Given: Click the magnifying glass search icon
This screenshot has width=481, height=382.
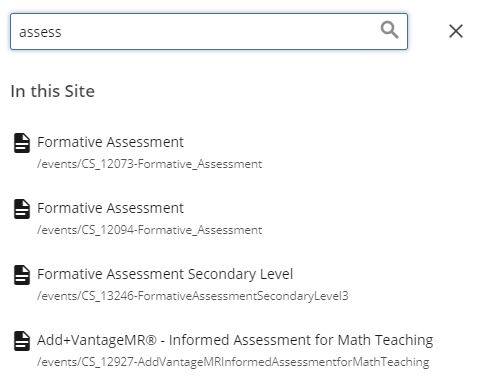Looking at the screenshot, I should click(389, 31).
